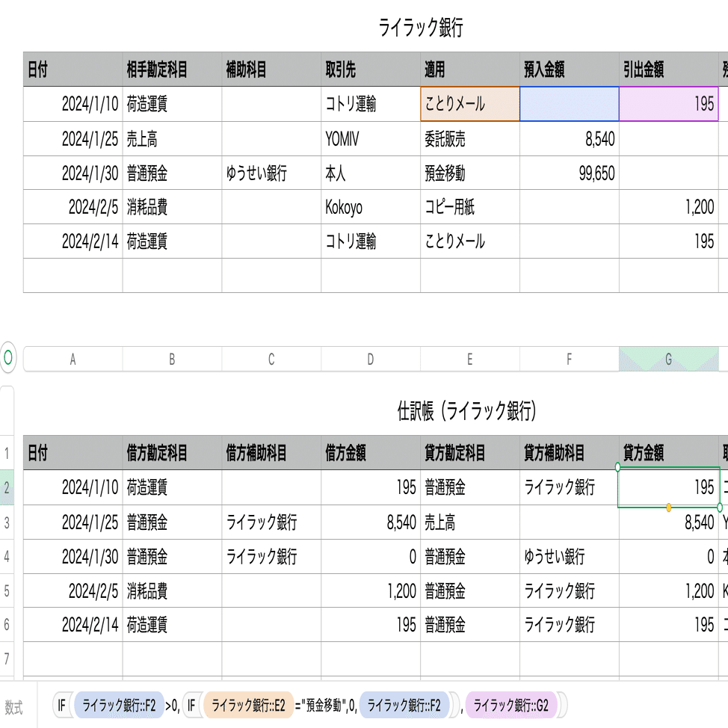Select row 2 header
The image size is (728, 728).
(x=7, y=487)
